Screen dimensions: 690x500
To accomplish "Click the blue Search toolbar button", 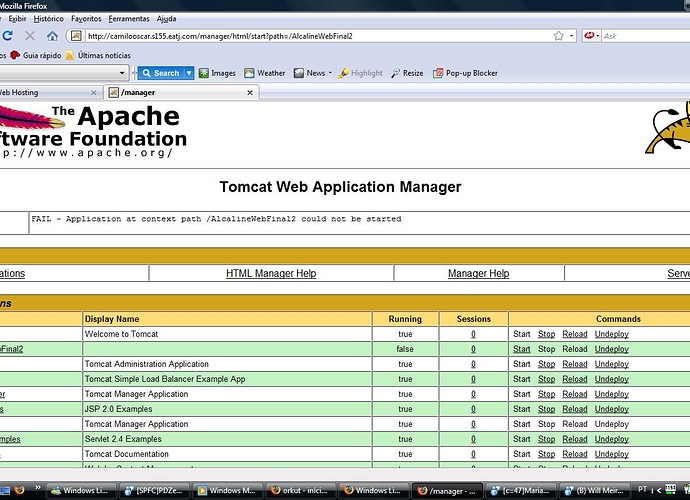I will click(161, 73).
